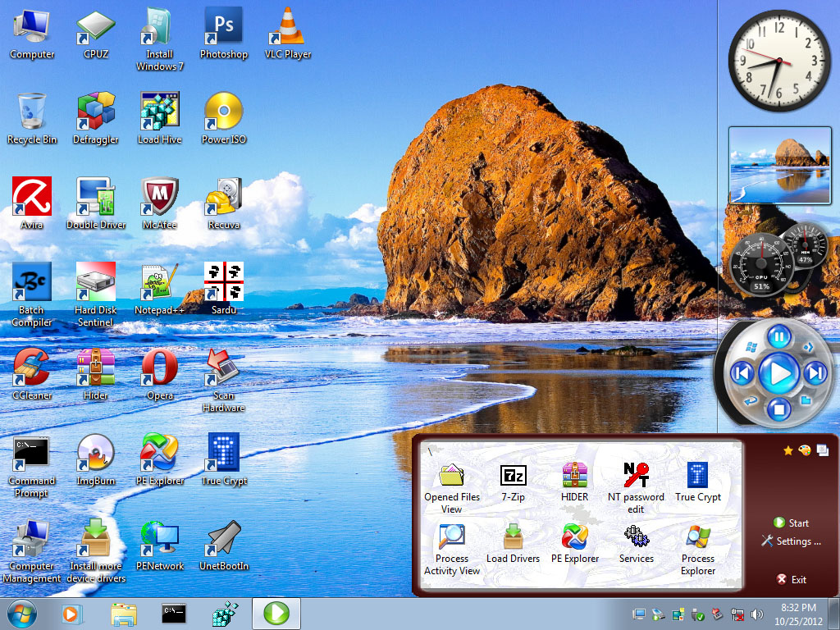Screen dimensions: 840x630
Task: Open Process Activity View in launcher
Action: [x=452, y=550]
